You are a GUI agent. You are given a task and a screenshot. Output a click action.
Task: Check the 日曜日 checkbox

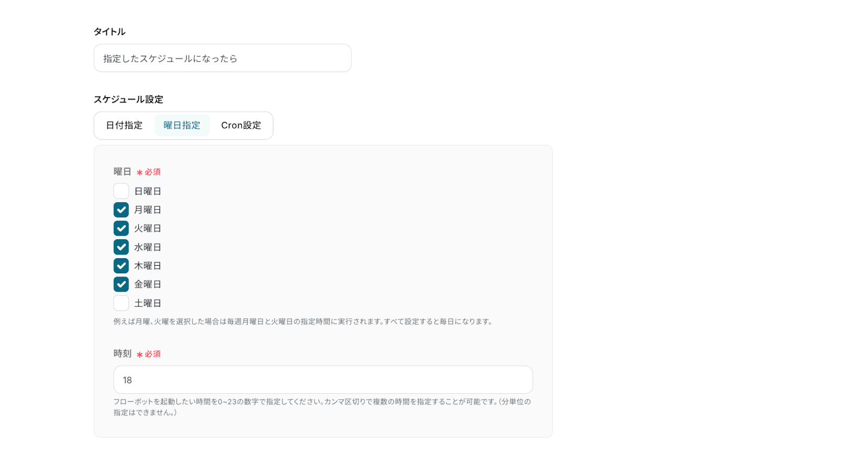[x=121, y=191]
